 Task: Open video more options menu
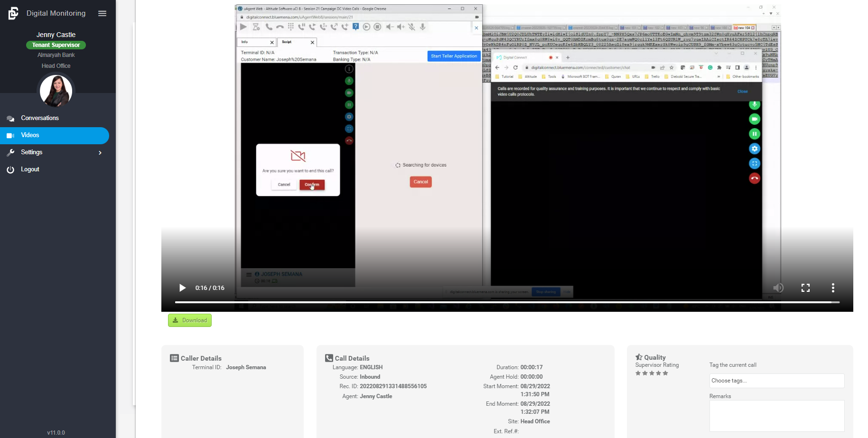[x=833, y=288]
